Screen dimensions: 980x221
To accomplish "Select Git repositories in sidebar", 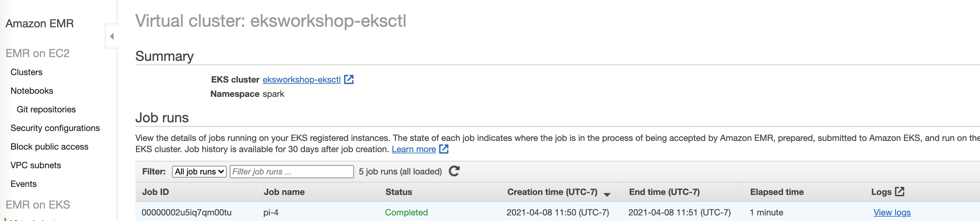I will (x=46, y=109).
